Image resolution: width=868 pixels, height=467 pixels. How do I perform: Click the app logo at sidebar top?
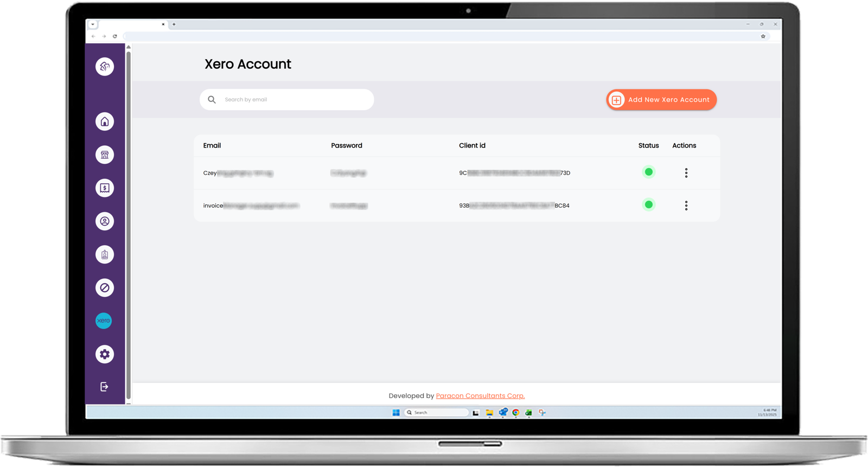coord(105,67)
